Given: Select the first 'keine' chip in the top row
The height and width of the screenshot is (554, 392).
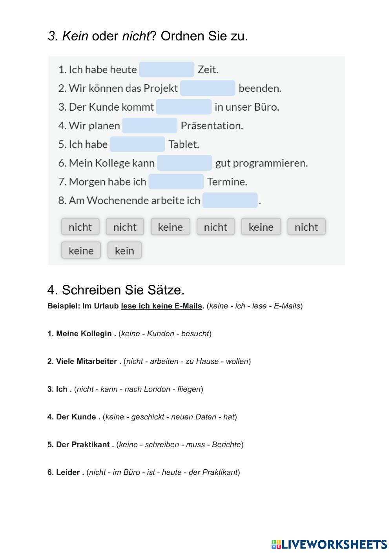Looking at the screenshot, I should (x=170, y=227).
